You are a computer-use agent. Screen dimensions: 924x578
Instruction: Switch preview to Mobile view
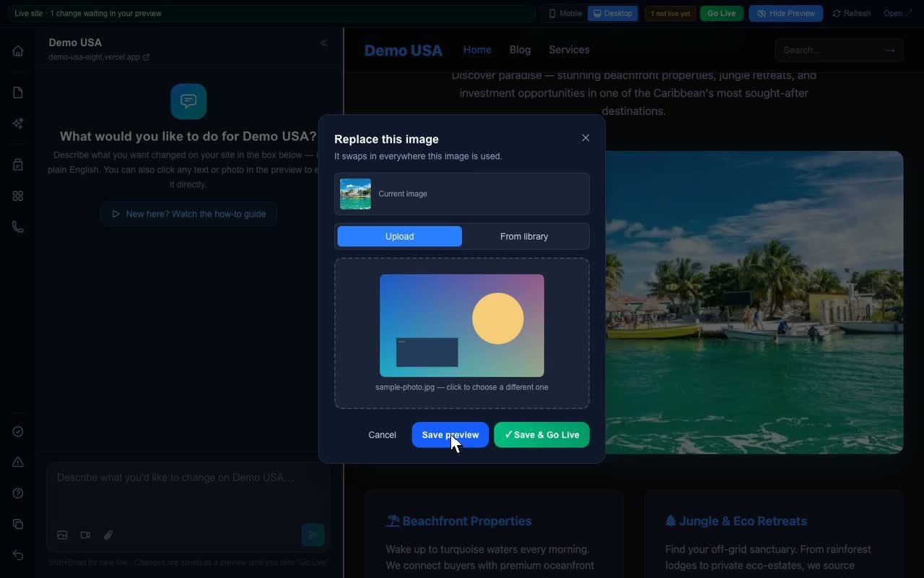(565, 13)
